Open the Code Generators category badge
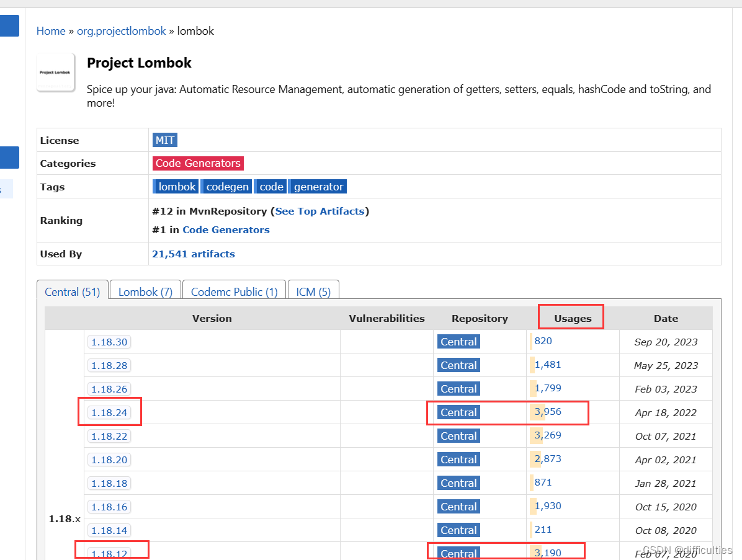Image resolution: width=742 pixels, height=560 pixels. 198,163
